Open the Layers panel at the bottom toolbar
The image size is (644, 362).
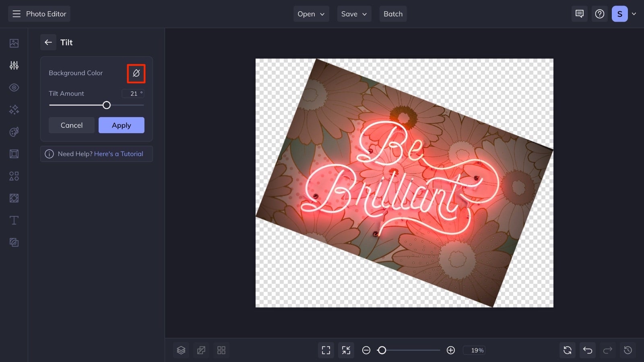coord(181,350)
